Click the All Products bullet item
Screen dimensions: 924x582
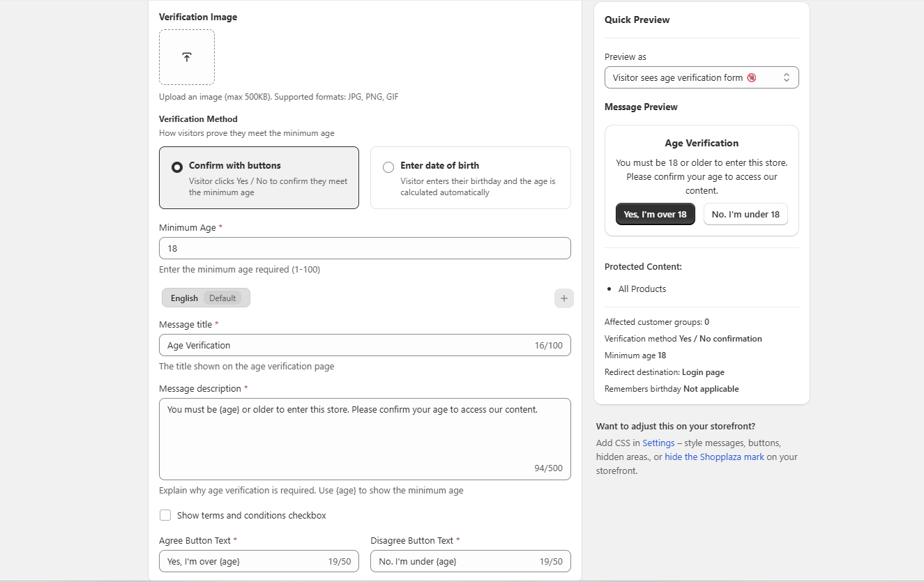(x=642, y=289)
